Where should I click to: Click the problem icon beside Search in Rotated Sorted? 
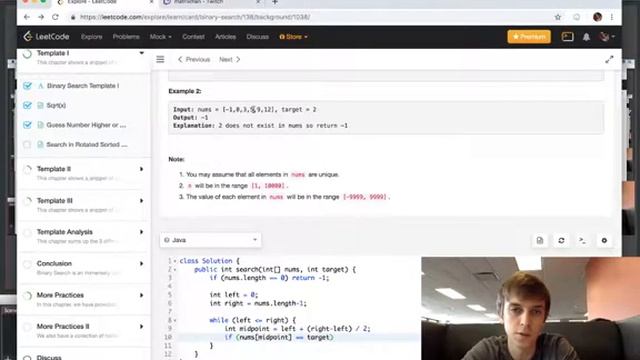pos(40,144)
